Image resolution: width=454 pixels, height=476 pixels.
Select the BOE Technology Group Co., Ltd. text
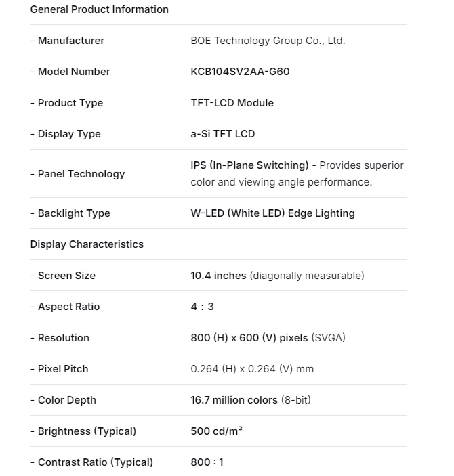[x=268, y=41]
